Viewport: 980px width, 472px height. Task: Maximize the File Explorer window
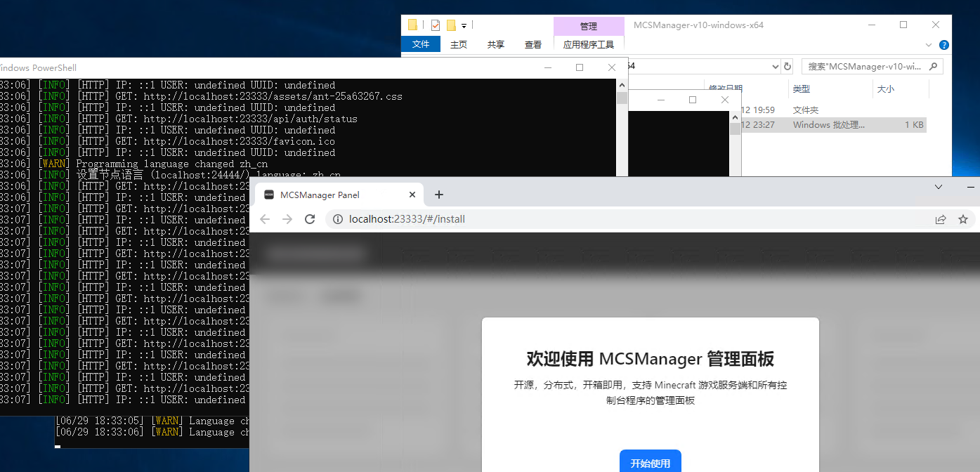coord(903,25)
